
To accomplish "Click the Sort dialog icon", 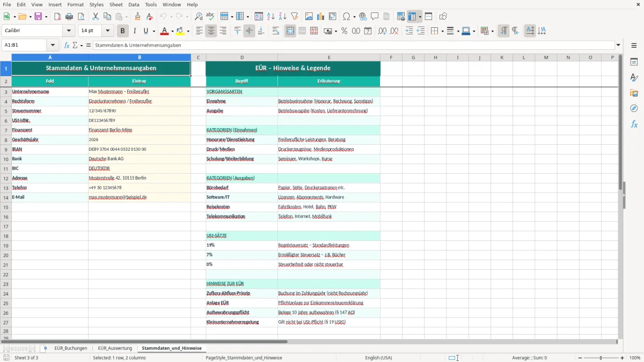I will [x=259, y=17].
